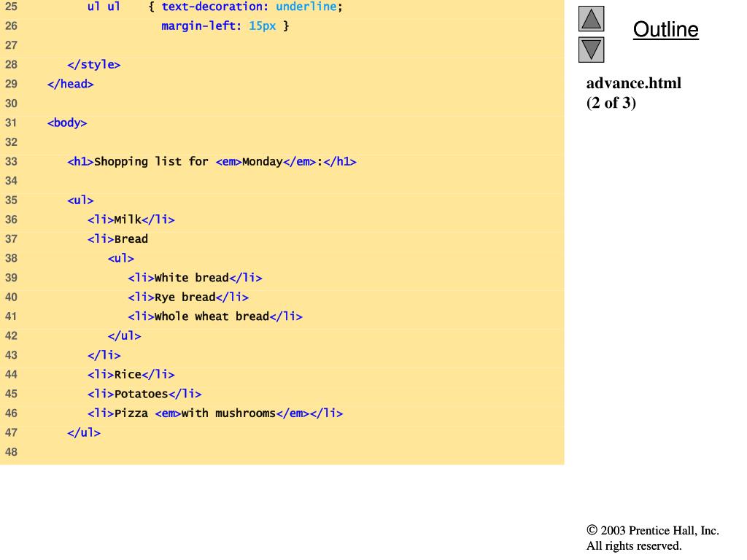Select the advance.html filename label
This screenshot has height=560, width=747.
[634, 83]
